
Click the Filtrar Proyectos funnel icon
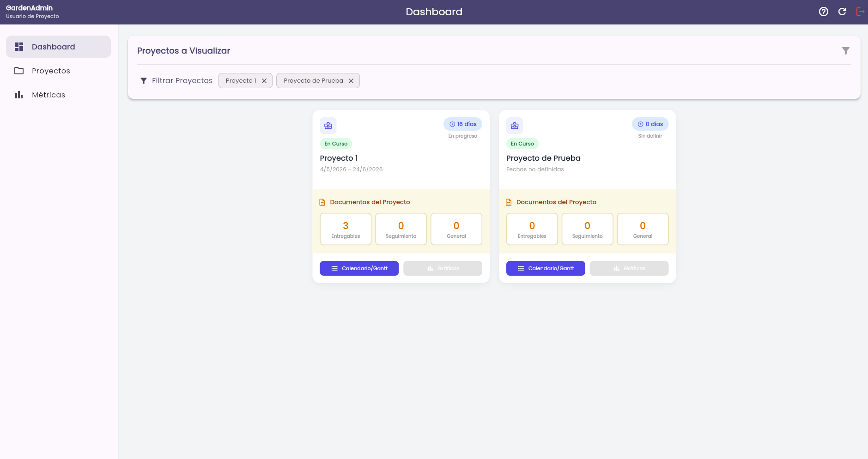click(x=144, y=81)
